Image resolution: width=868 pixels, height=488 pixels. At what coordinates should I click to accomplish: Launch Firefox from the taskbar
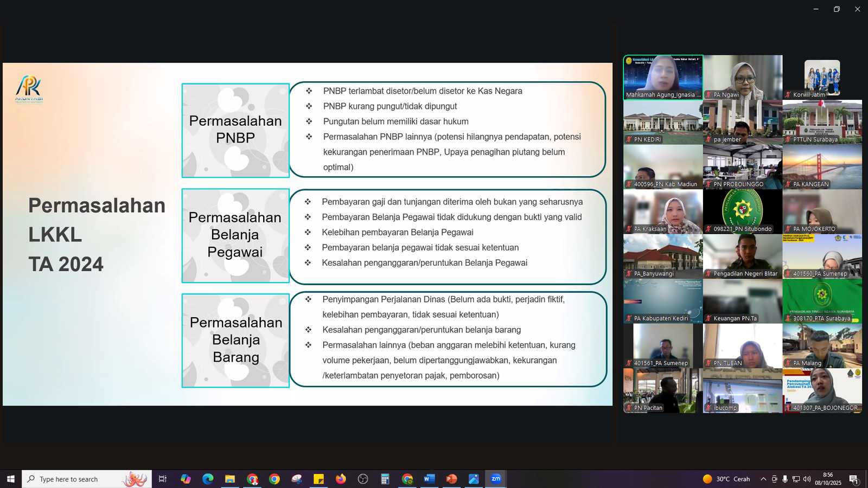(x=341, y=479)
